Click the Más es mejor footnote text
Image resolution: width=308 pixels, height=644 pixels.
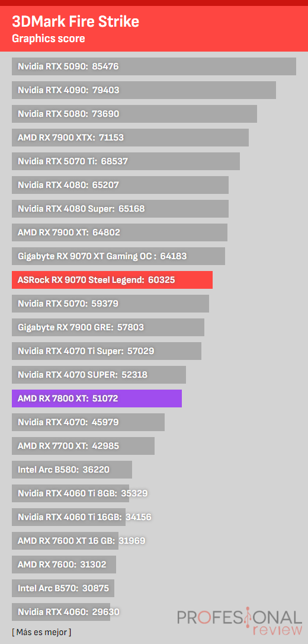41,632
